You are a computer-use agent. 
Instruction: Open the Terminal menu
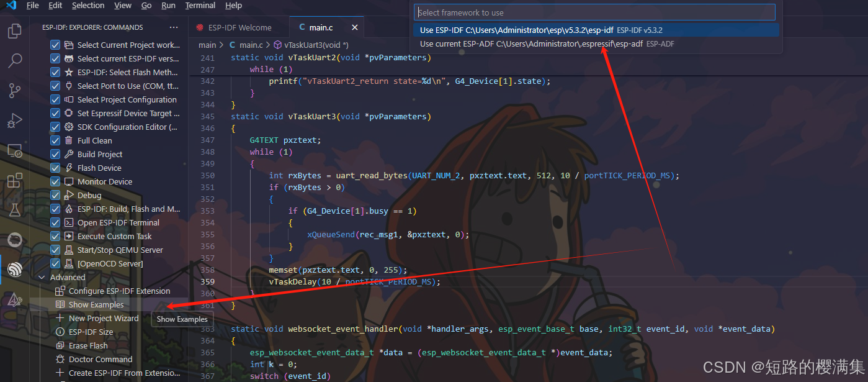tap(200, 6)
